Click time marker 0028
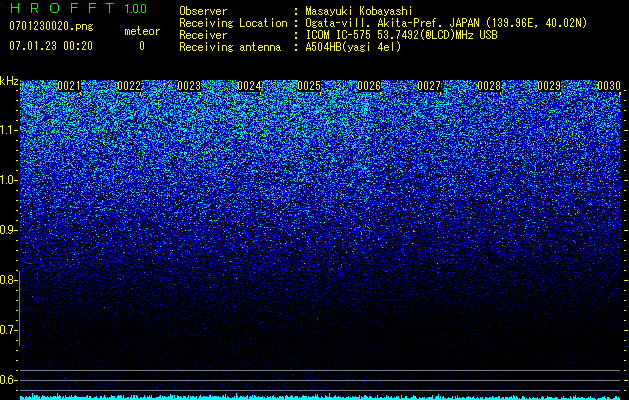The image size is (629, 400). (x=489, y=86)
